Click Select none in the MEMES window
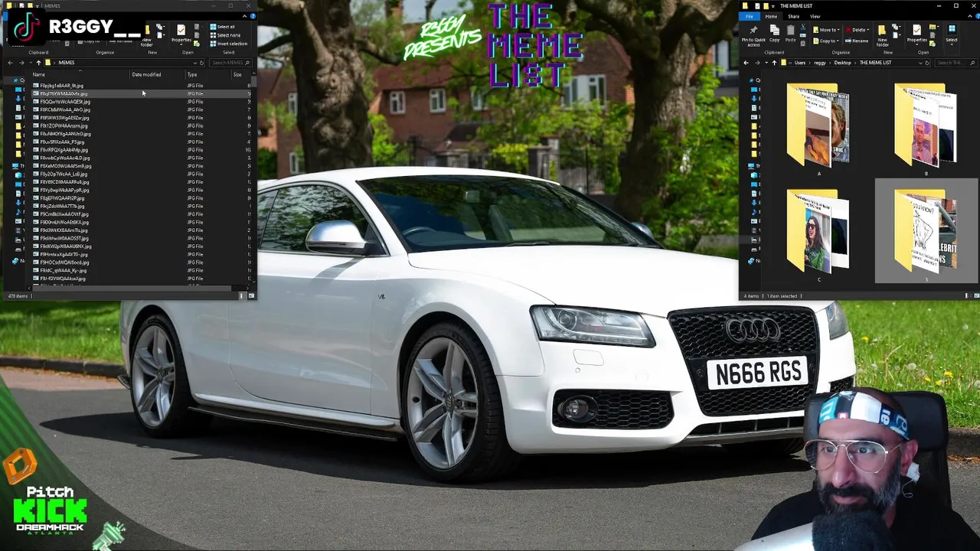 [x=225, y=35]
